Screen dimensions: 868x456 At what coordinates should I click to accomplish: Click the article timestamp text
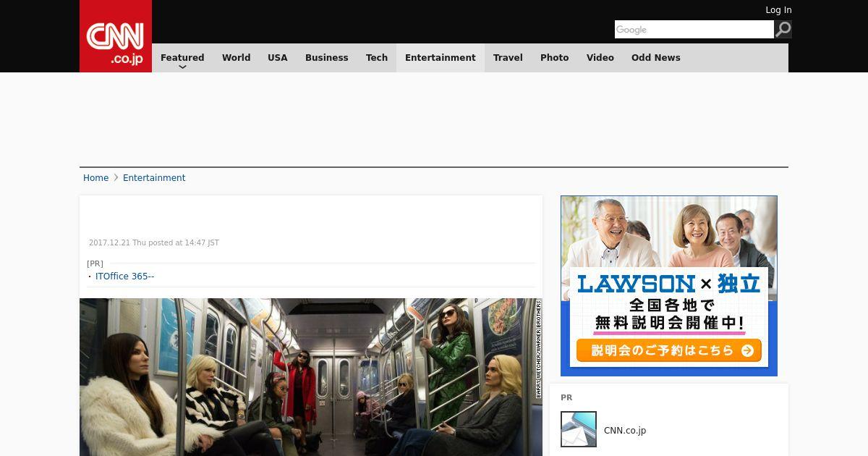pyautogui.click(x=154, y=243)
